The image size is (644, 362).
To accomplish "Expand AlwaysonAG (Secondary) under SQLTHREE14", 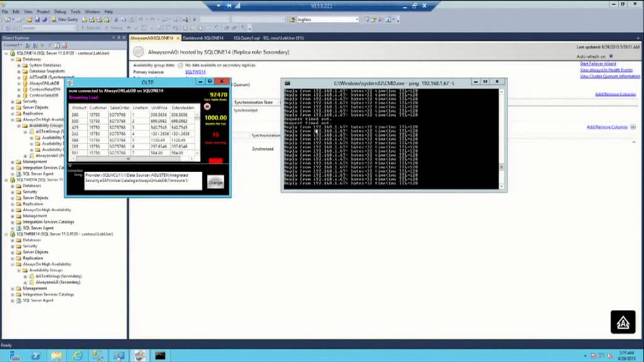I will (25, 282).
